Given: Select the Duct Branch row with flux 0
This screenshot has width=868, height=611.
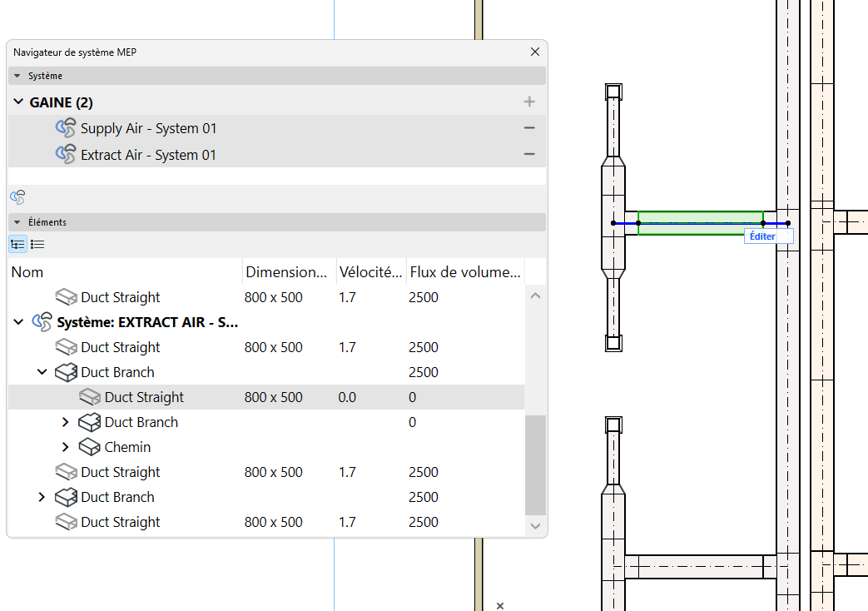Looking at the screenshot, I should coord(266,422).
